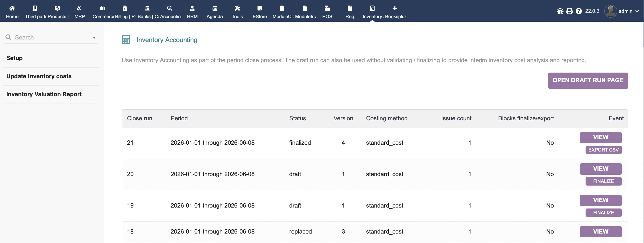
Task: Expand the admin user dropdown arrow
Action: tap(637, 11)
